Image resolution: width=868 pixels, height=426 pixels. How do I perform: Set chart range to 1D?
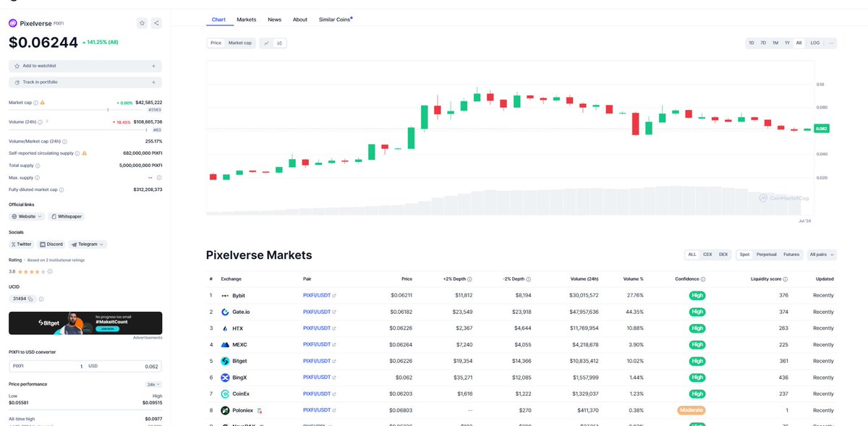click(752, 43)
